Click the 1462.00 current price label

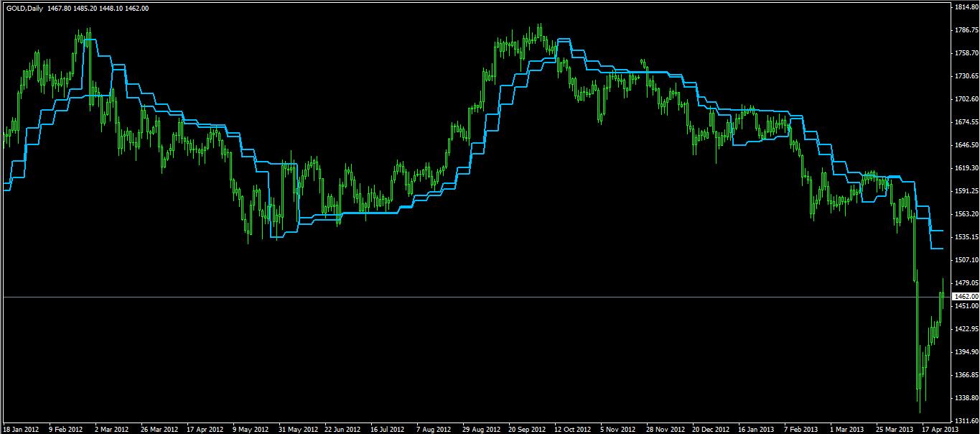point(964,296)
